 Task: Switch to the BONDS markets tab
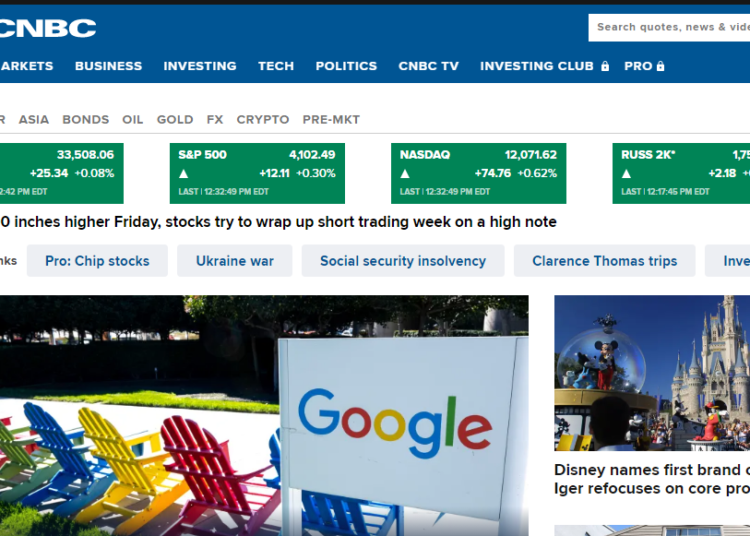[x=86, y=120]
